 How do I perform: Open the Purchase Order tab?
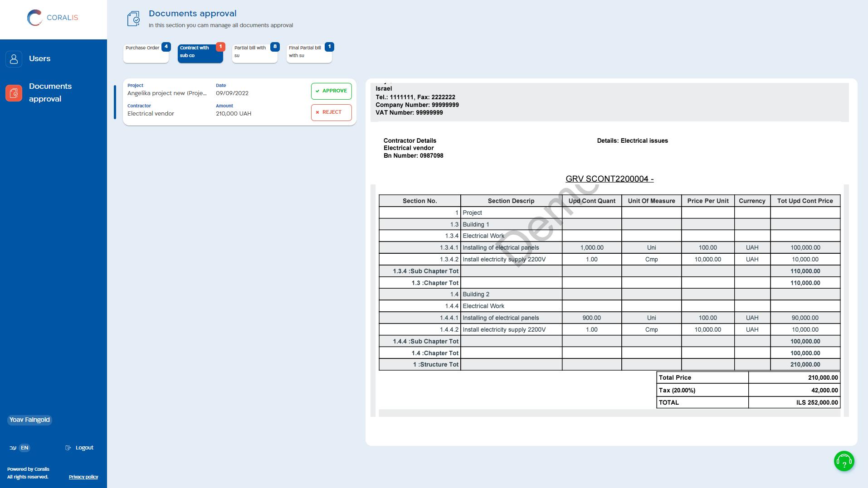click(x=142, y=53)
